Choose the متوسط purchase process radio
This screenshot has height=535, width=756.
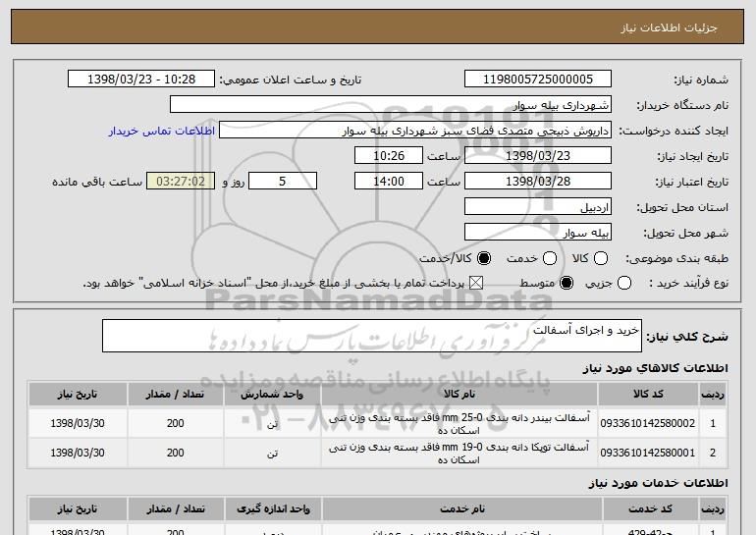coord(567,283)
